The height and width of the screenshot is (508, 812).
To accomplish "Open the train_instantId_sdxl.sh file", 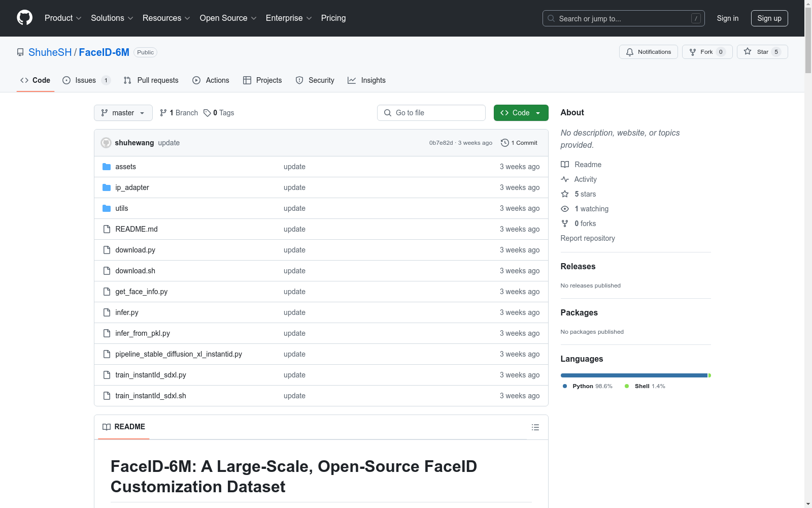I will [151, 396].
